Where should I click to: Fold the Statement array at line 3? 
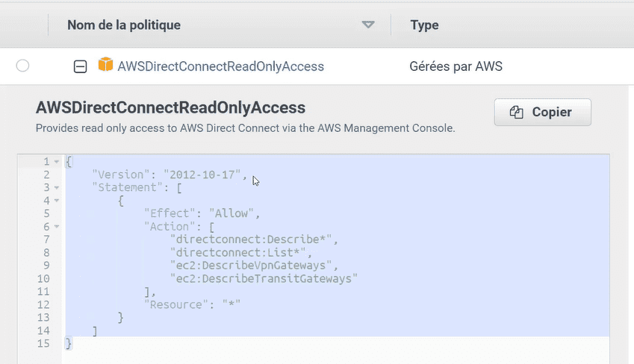coord(57,187)
